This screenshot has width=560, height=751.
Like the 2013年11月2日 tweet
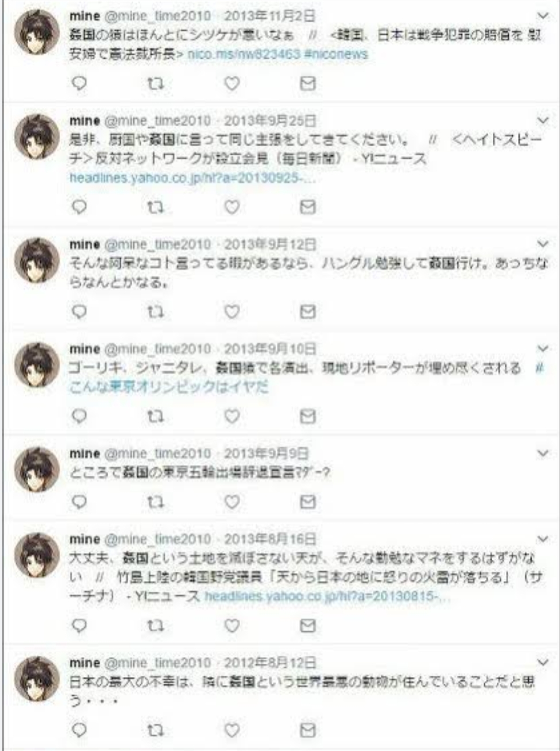coord(231,84)
